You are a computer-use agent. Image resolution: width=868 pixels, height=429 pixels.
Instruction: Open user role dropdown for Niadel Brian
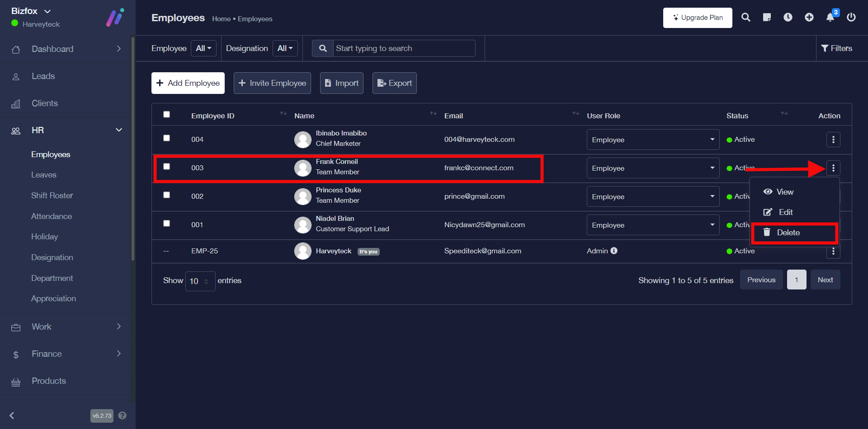[x=652, y=225]
